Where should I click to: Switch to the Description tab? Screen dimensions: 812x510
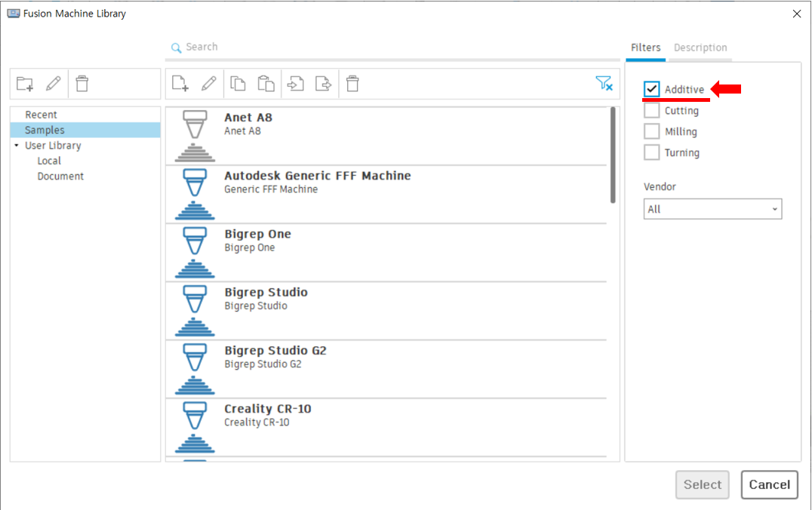pos(700,48)
